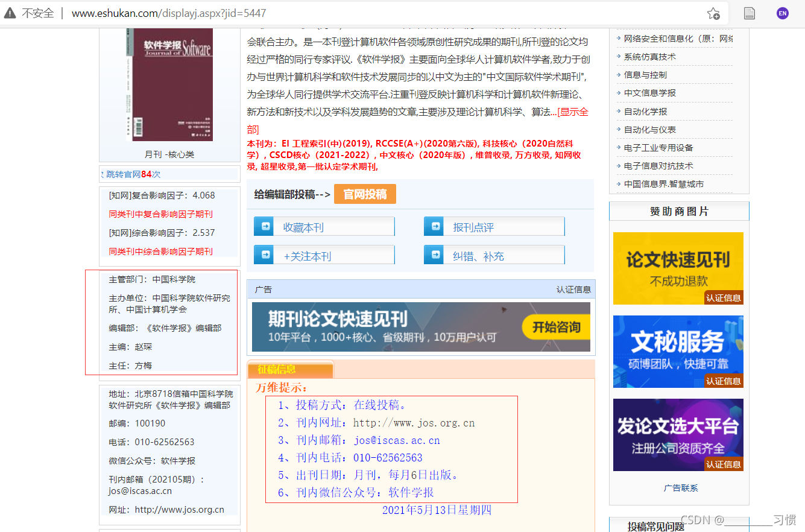
Task: Click the arrow icon beside 收藏本刊
Action: (x=264, y=227)
